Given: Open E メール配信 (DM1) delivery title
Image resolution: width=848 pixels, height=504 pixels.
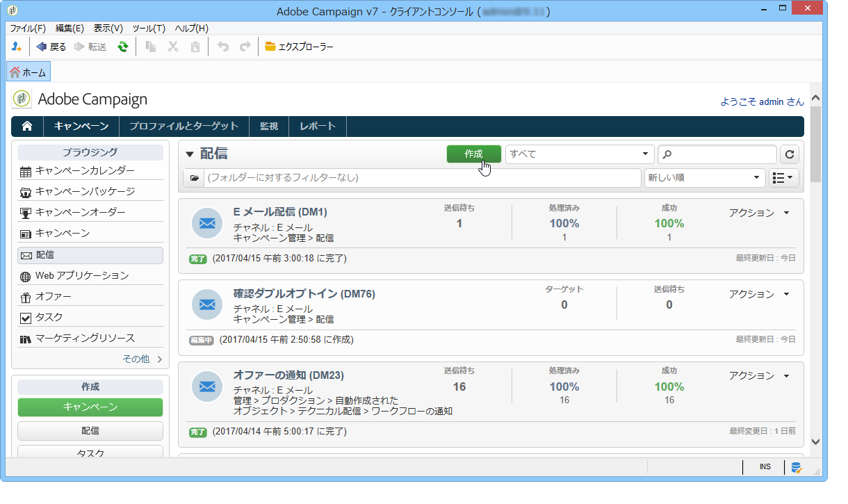Looking at the screenshot, I should pos(280,212).
